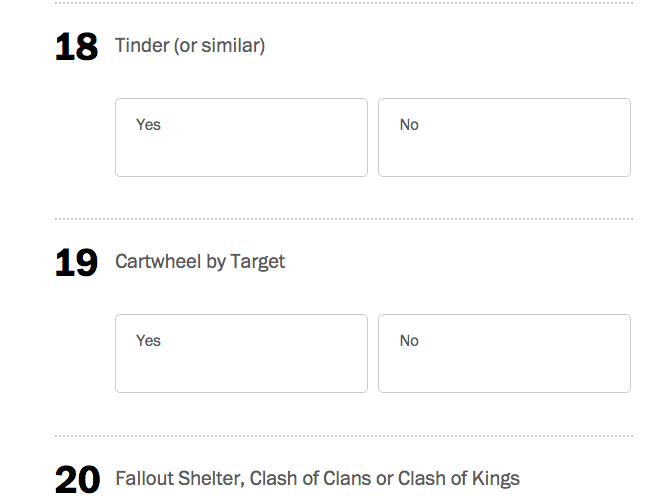The width and height of the screenshot is (662, 503).
Task: Click the "Clash of Kings" text
Action: coord(460,478)
